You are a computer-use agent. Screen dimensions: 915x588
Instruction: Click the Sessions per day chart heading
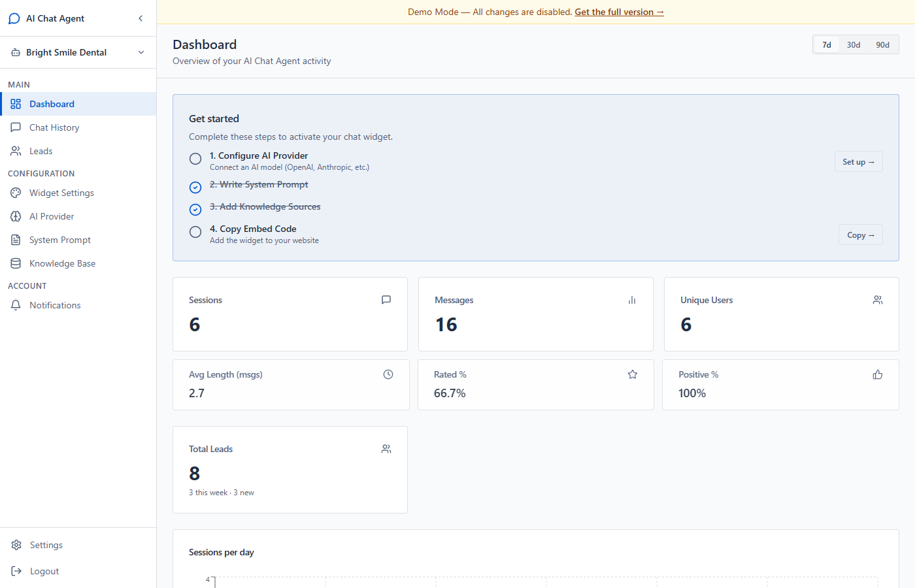pos(222,552)
